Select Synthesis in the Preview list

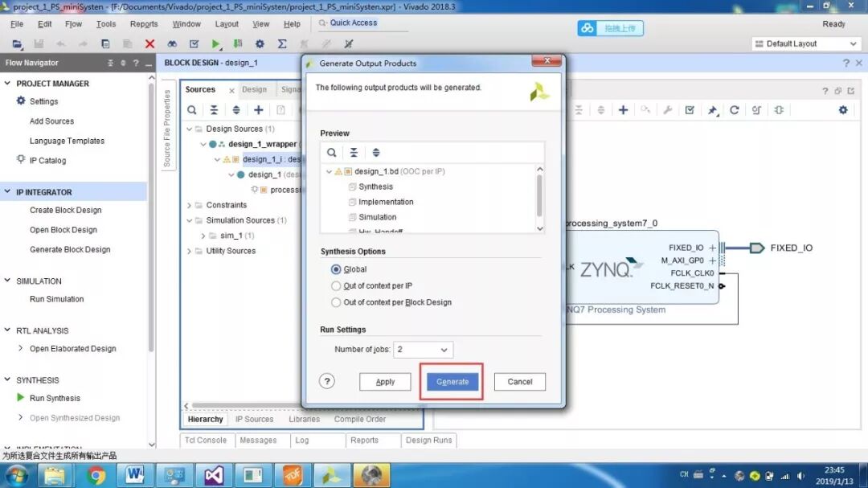point(375,187)
